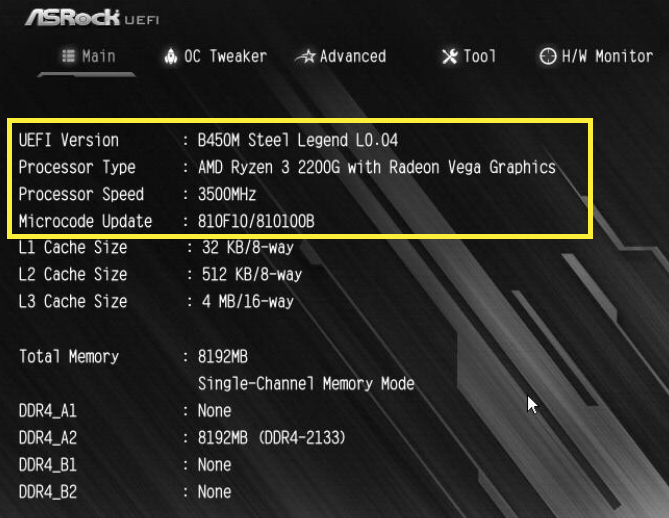
Task: Click the 'None' value for DDR4_B2
Action: point(215,492)
